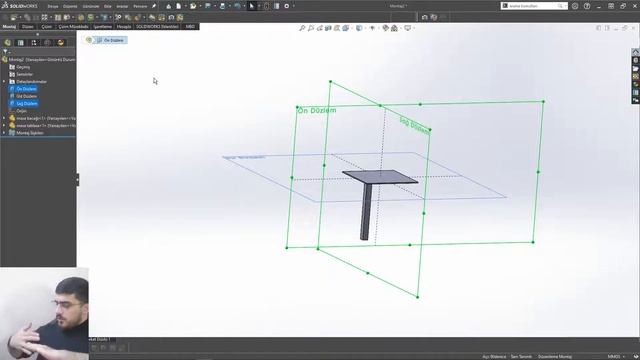Click the dark table top surface in the model
Image resolution: width=640 pixels, height=360 pixels.
point(380,176)
